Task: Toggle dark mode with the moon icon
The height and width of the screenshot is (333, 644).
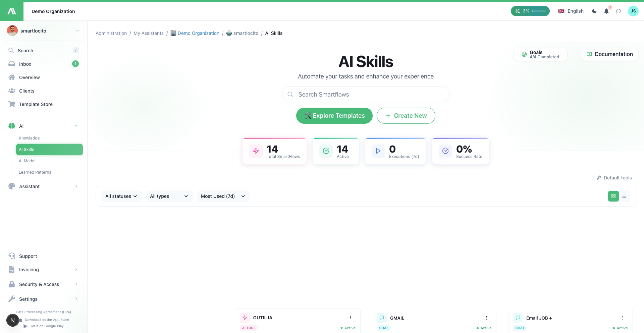Action: (594, 11)
